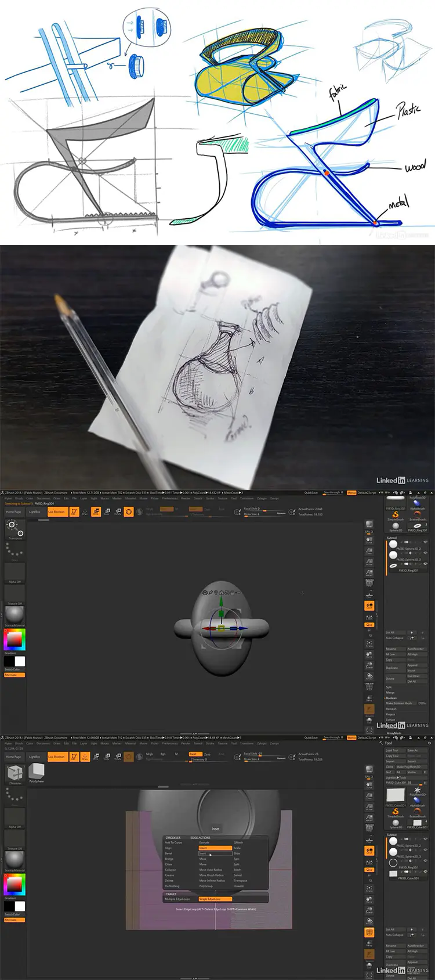Open the Dots stroke picker in upper ZBrush
435x980 pixels.
(x=14, y=551)
